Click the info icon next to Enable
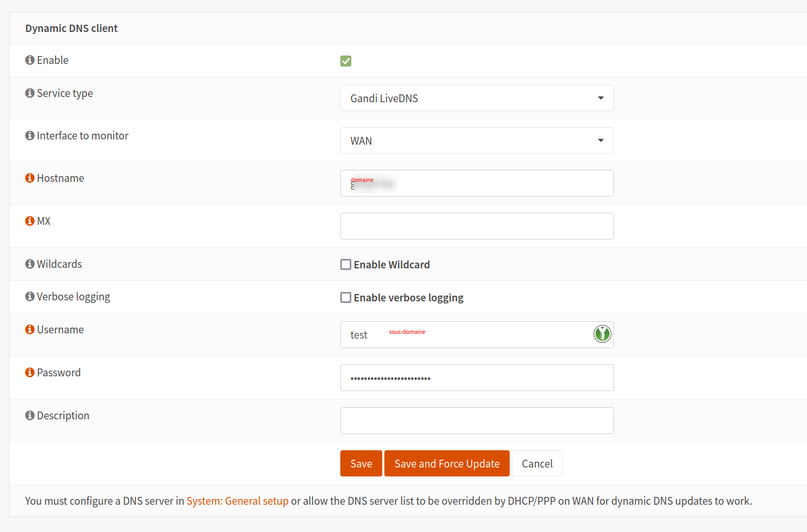Viewport: 807px width, 532px height. click(x=30, y=60)
